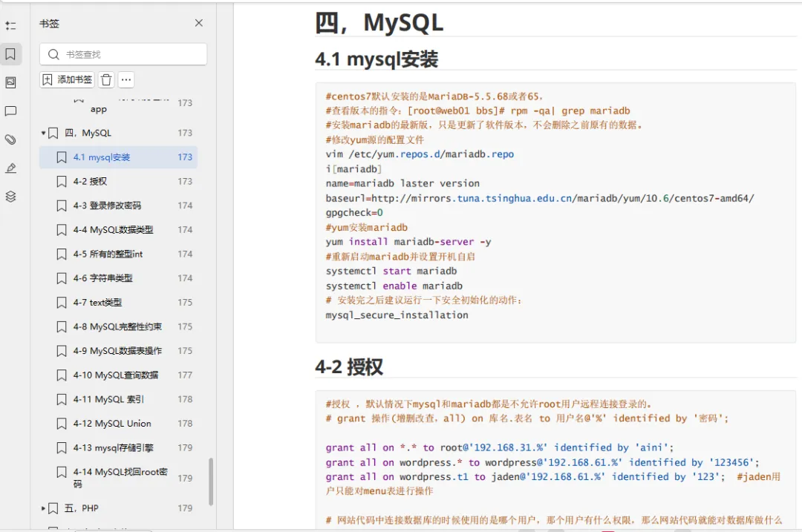Open the attachments paperclip icon
The width and height of the screenshot is (802, 532).
pos(10,139)
